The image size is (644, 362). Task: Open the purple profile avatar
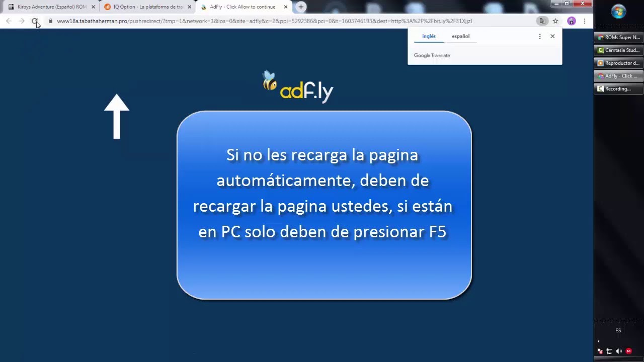pyautogui.click(x=571, y=21)
